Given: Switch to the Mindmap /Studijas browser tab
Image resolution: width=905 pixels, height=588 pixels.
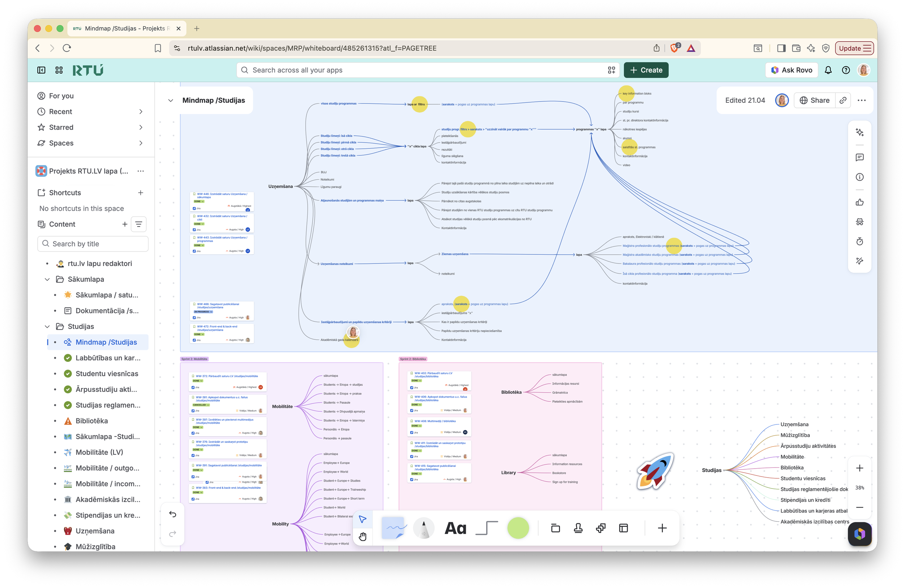Looking at the screenshot, I should [127, 29].
